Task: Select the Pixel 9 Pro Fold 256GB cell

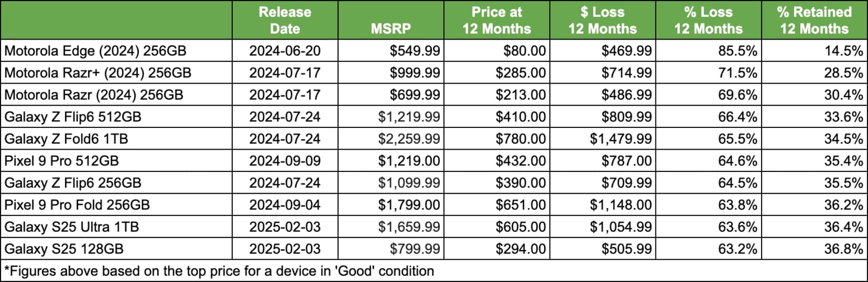Action: (x=116, y=205)
